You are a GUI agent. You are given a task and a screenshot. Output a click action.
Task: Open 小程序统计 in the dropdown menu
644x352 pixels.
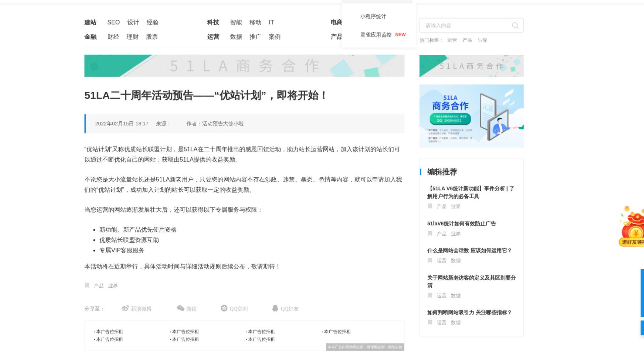click(x=373, y=16)
